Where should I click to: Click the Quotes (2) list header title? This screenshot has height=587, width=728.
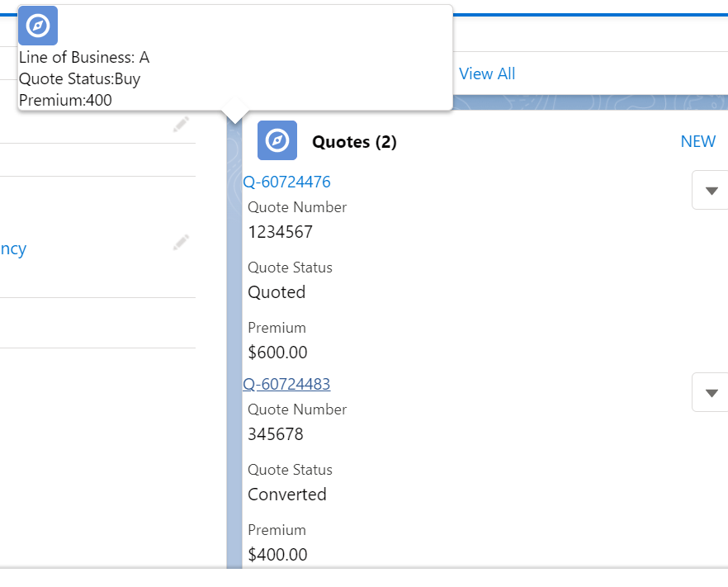point(354,142)
